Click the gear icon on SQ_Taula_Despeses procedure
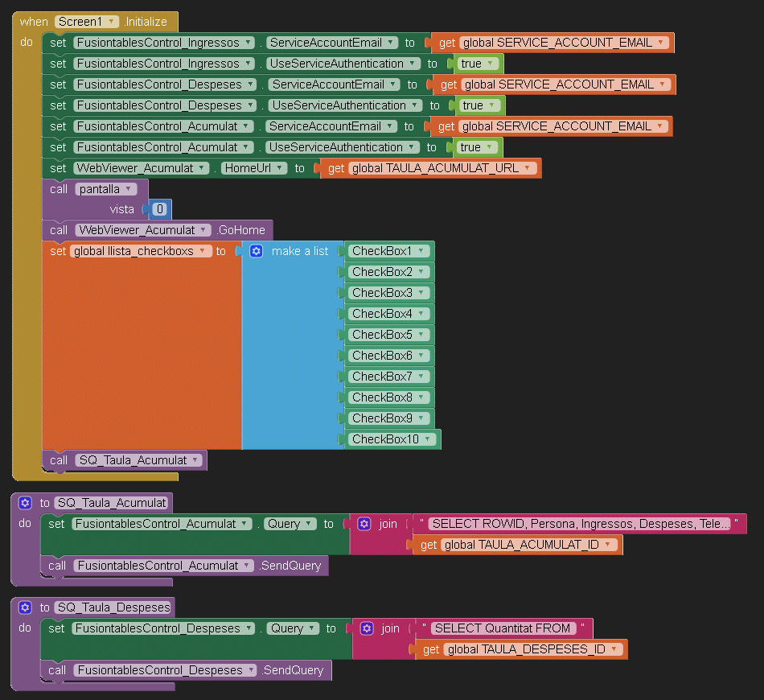 click(25, 607)
